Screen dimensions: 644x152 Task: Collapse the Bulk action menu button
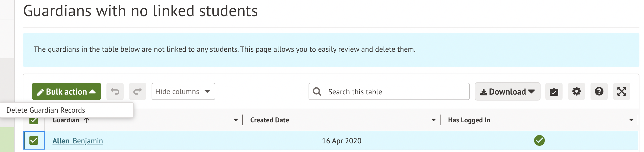(66, 92)
